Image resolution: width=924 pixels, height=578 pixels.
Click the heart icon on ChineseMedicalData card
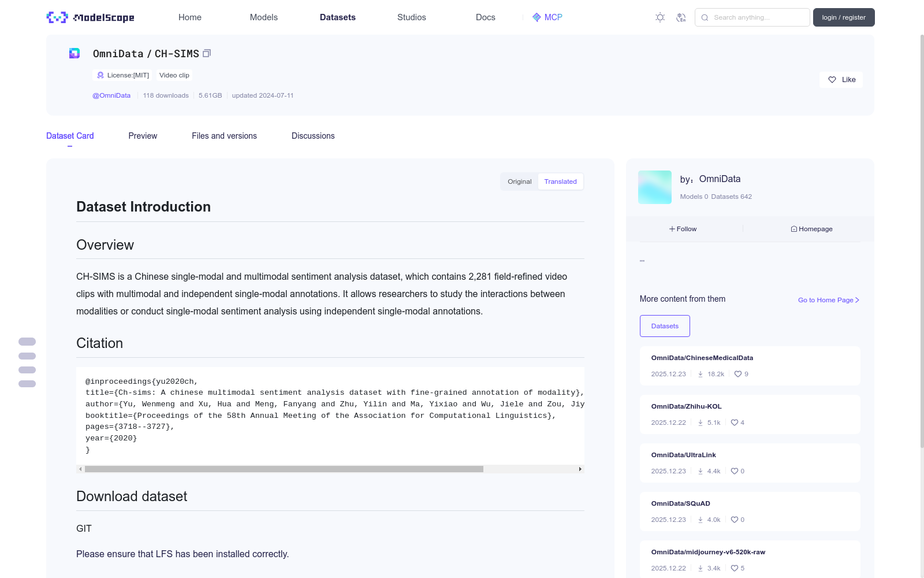pyautogui.click(x=738, y=374)
